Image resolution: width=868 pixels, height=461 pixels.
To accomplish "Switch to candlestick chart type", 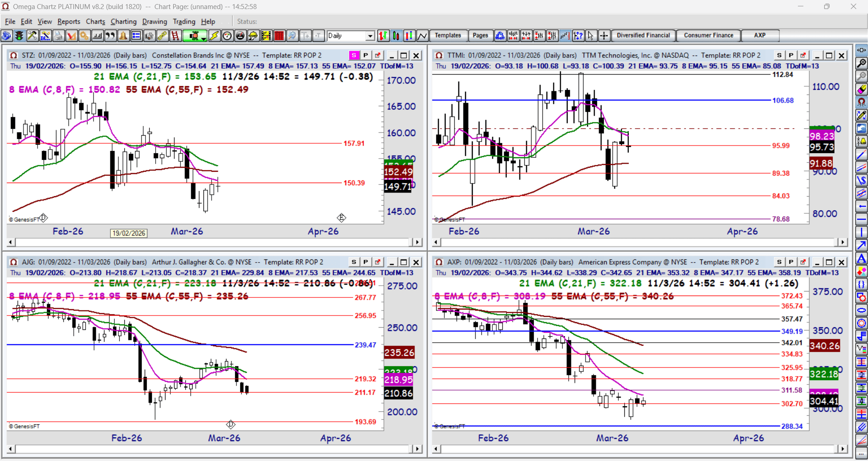I will point(396,36).
